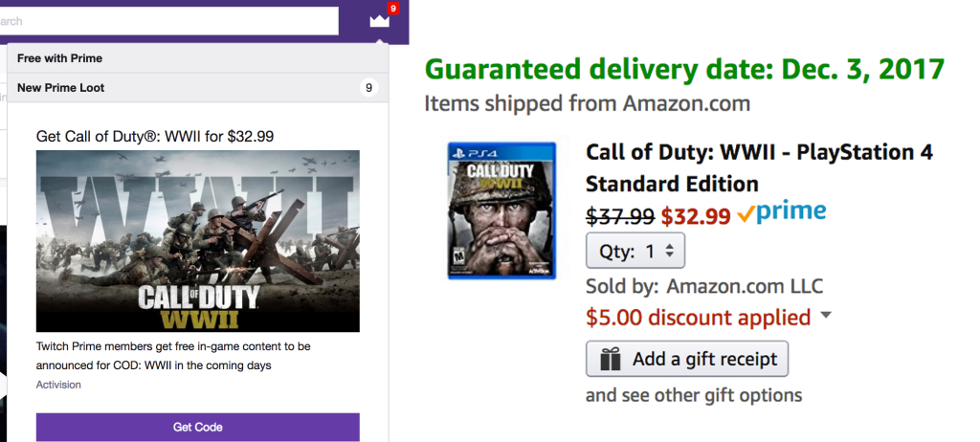This screenshot has width=980, height=442.
Task: Select the Free with Prime section header
Action: [x=59, y=58]
